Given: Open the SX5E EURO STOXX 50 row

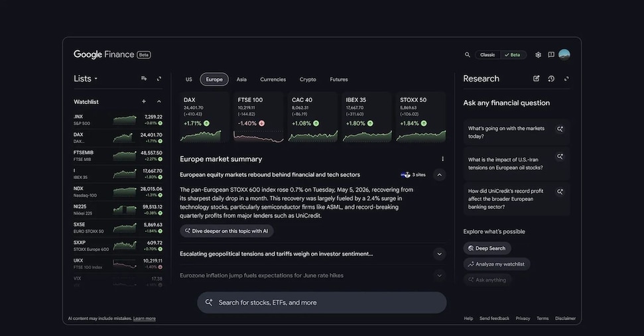Looking at the screenshot, I should (x=118, y=228).
